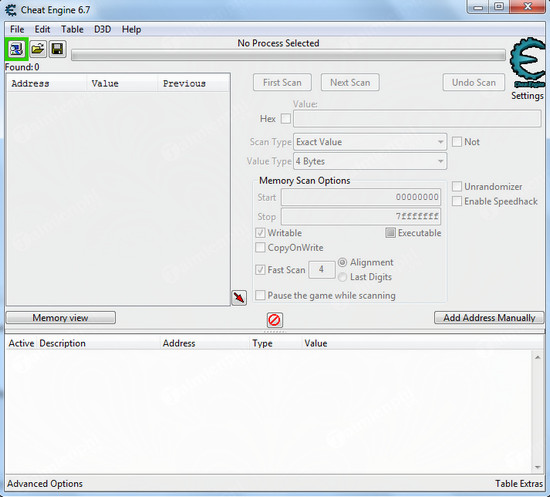The width and height of the screenshot is (550, 497).
Task: Click the First Scan button
Action: tap(282, 82)
